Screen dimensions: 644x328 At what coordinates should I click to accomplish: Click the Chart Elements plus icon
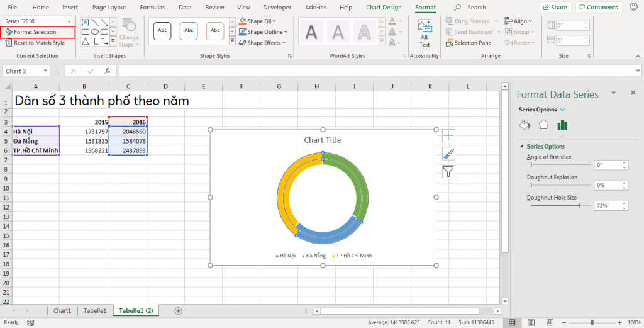pos(448,135)
